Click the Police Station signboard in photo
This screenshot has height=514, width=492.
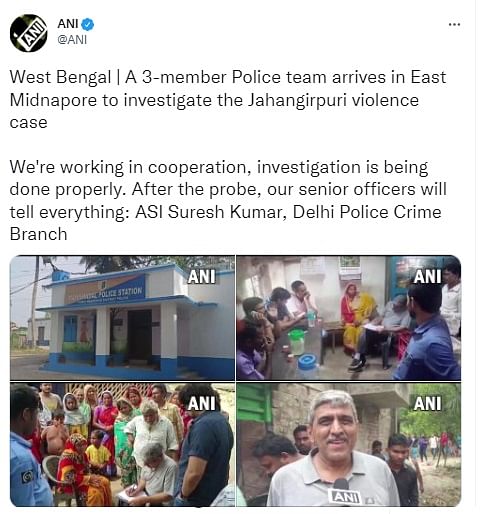coord(105,291)
